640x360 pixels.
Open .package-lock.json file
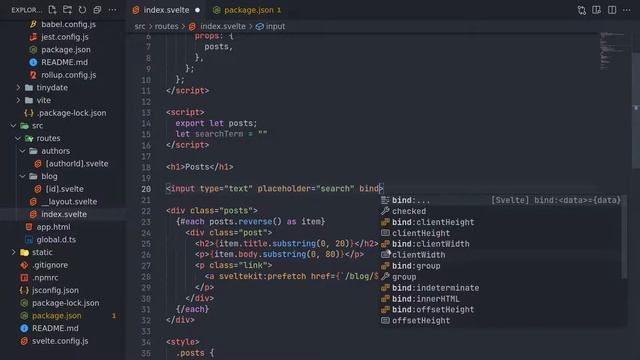71,113
